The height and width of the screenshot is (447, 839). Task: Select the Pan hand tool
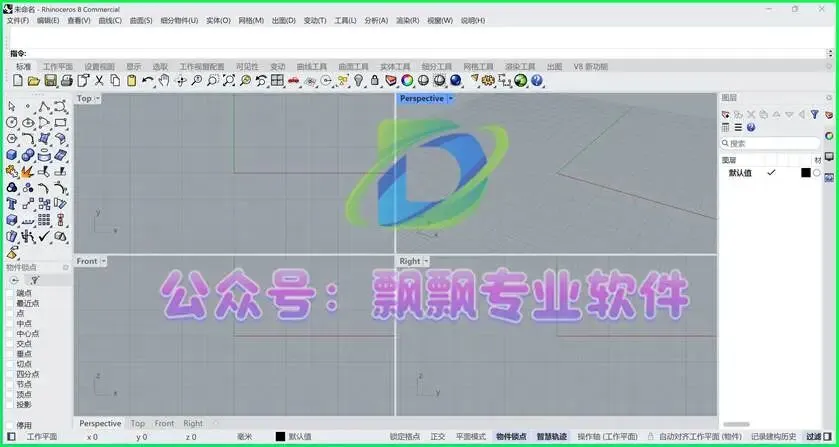pyautogui.click(x=164, y=81)
